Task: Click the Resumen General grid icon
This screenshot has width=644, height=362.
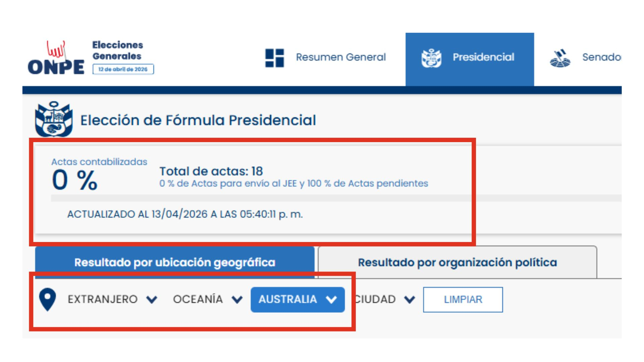Action: pyautogui.click(x=274, y=58)
